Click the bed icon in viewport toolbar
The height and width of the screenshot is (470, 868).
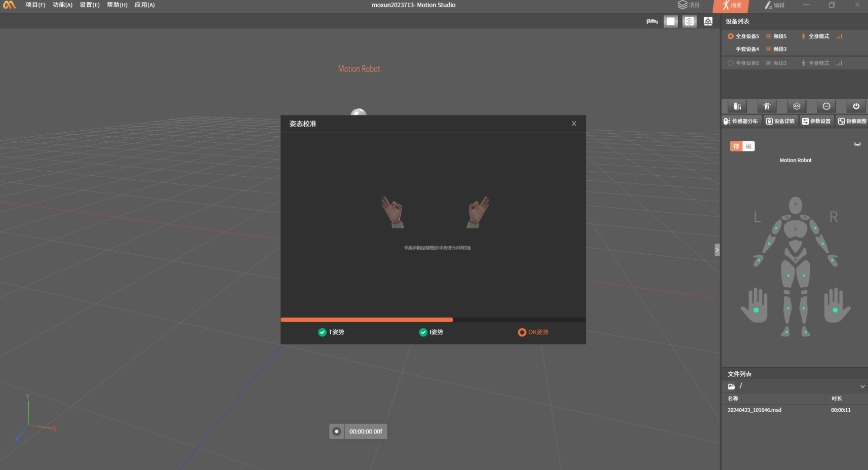click(652, 21)
